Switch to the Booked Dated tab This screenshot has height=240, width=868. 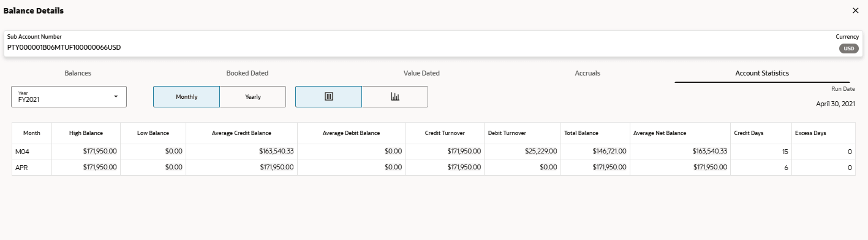coord(247,73)
